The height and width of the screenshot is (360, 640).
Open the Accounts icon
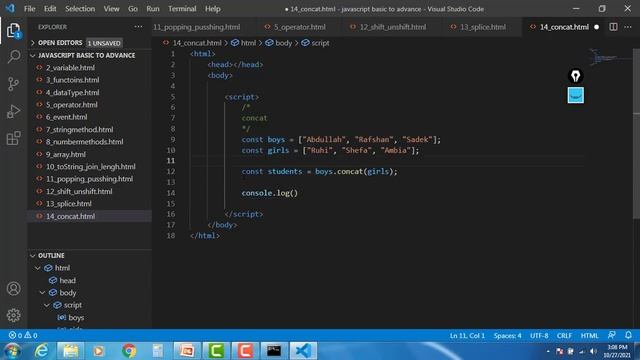pos(13,289)
